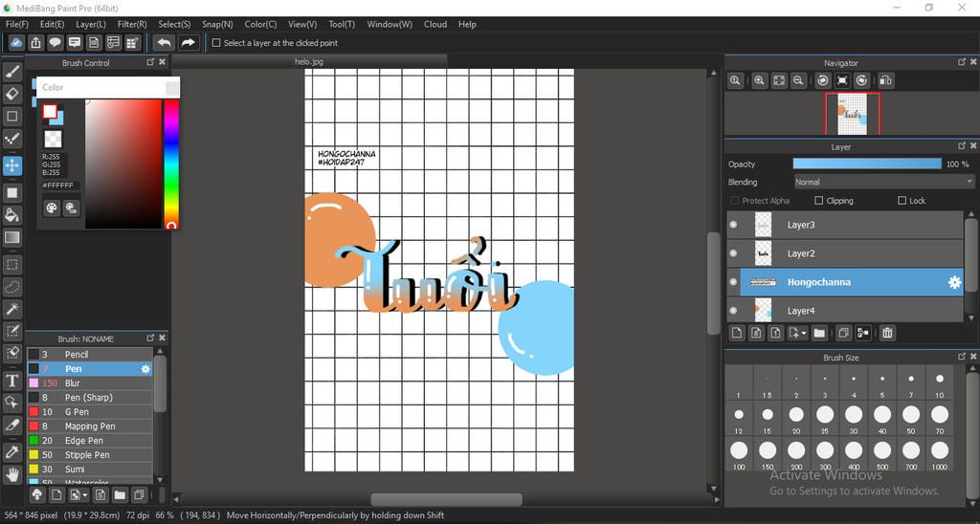Open the Blending mode dropdown
980x524 pixels.
(883, 182)
